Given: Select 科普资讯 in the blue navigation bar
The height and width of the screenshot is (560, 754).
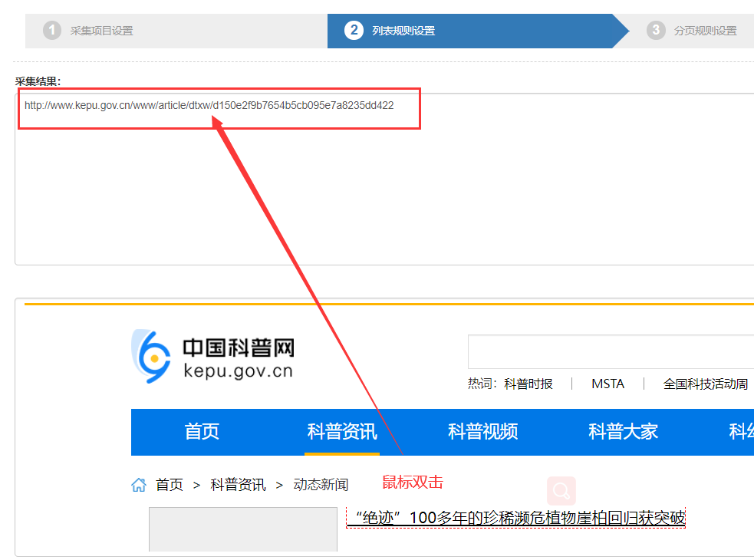Looking at the screenshot, I should pyautogui.click(x=342, y=431).
